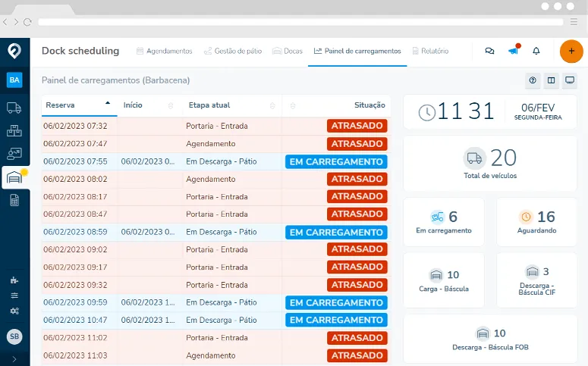Screen dimensions: 588x366
Task: Switch to Gestão de pátio tab
Action: click(x=233, y=51)
